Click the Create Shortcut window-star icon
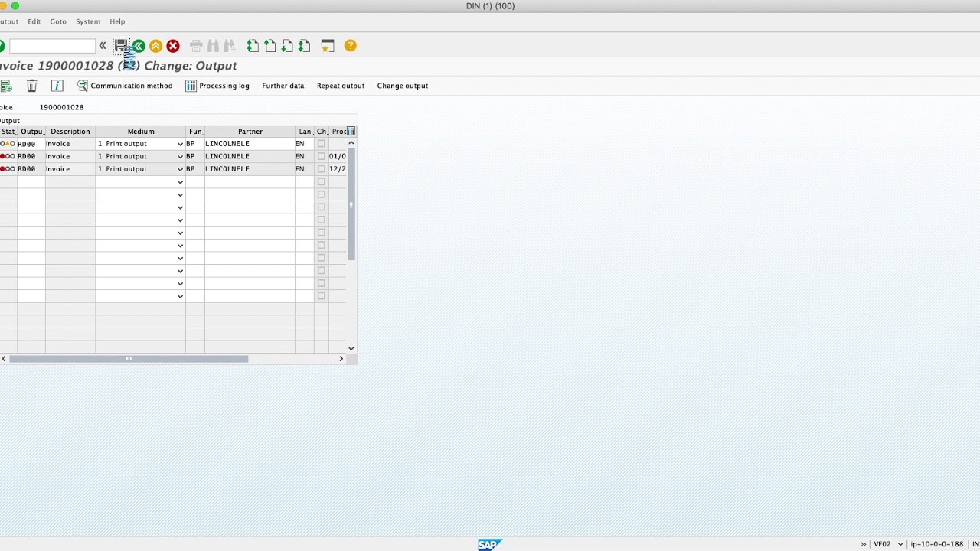The image size is (980, 551). (x=328, y=46)
